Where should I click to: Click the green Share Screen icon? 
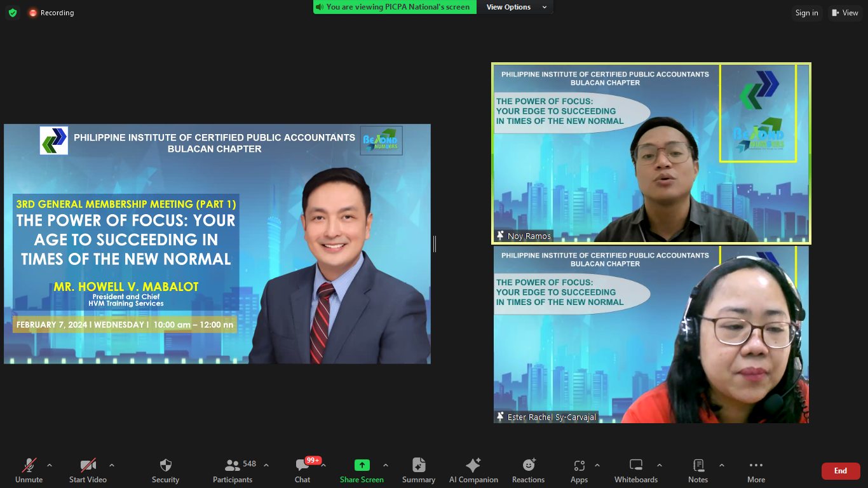(362, 465)
